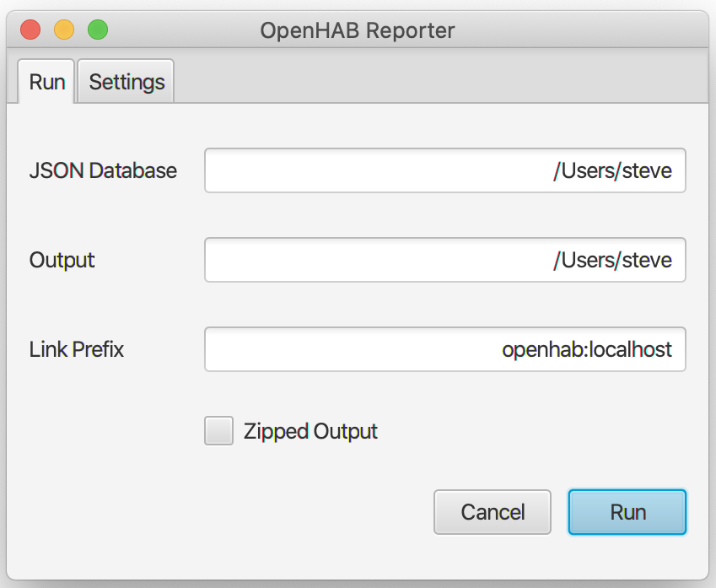This screenshot has width=716, height=588.
Task: Select the Run tab
Action: point(46,81)
